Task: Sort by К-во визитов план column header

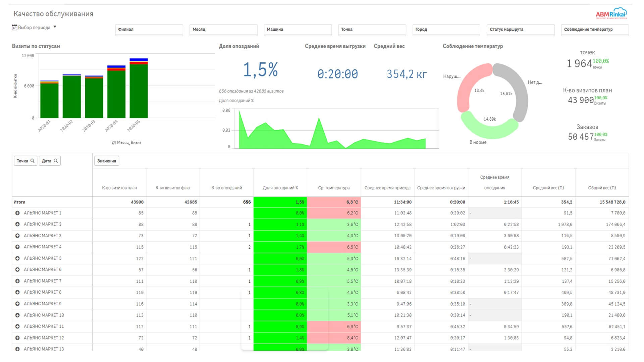Action: [119, 188]
